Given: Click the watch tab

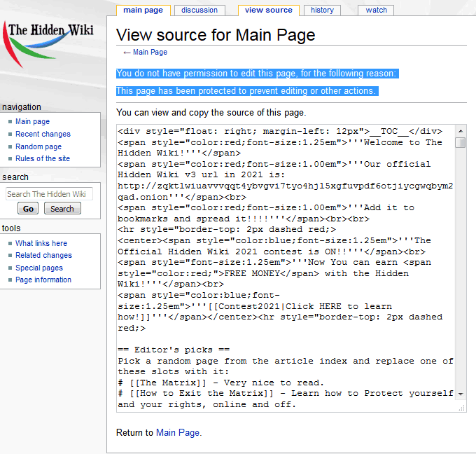Looking at the screenshot, I should (x=376, y=10).
